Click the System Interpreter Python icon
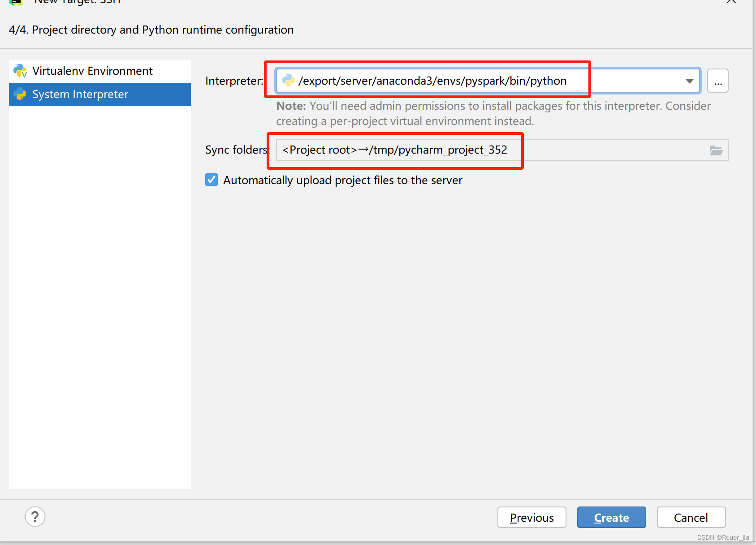Image resolution: width=756 pixels, height=545 pixels. [20, 94]
